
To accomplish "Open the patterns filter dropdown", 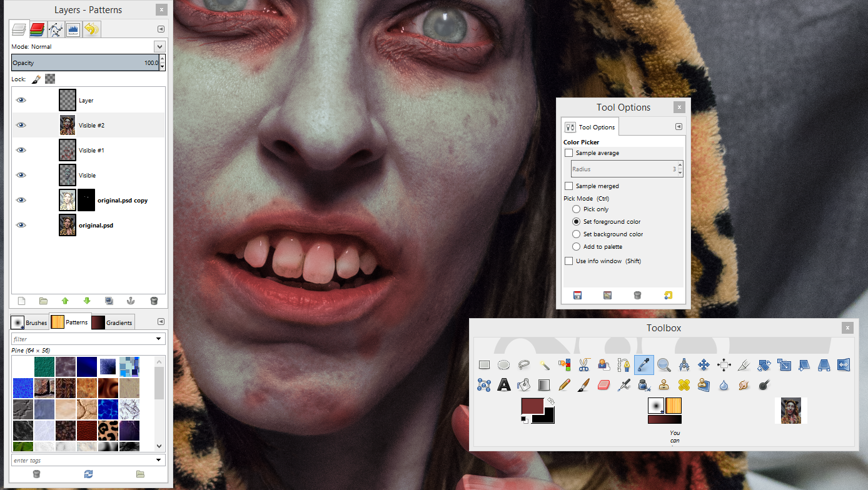I will click(159, 339).
